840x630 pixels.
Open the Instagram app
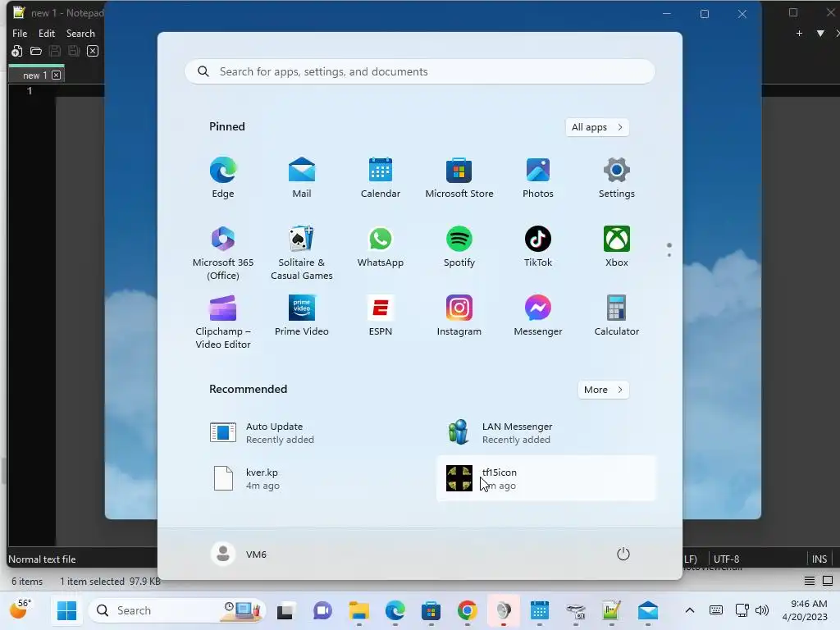pos(459,316)
